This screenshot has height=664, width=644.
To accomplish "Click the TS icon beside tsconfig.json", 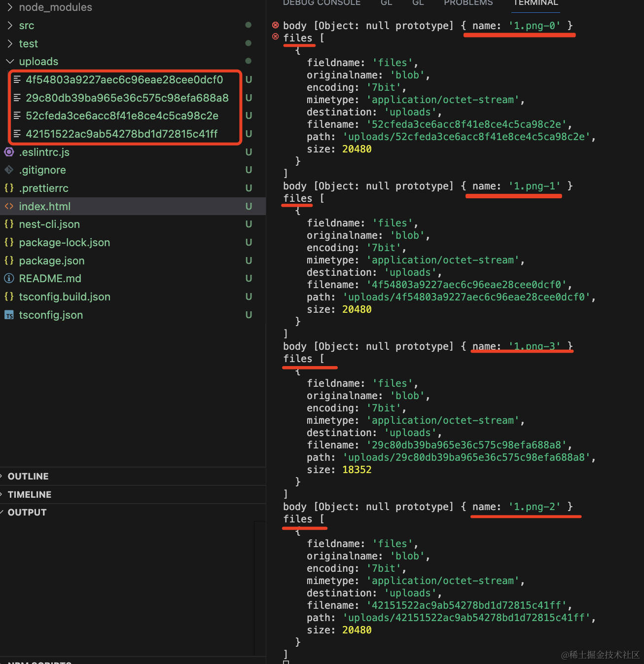I will pos(9,315).
